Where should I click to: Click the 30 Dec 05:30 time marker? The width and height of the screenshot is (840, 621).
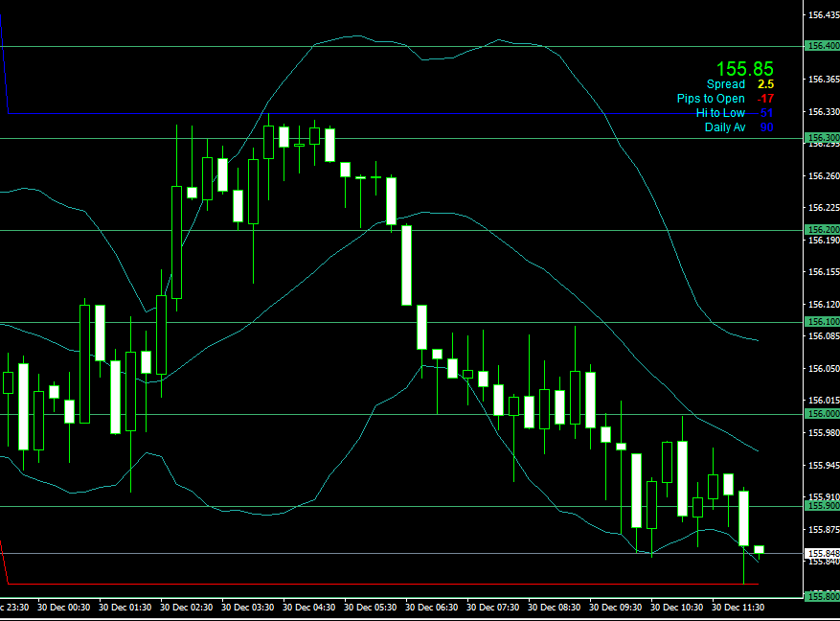(371, 608)
